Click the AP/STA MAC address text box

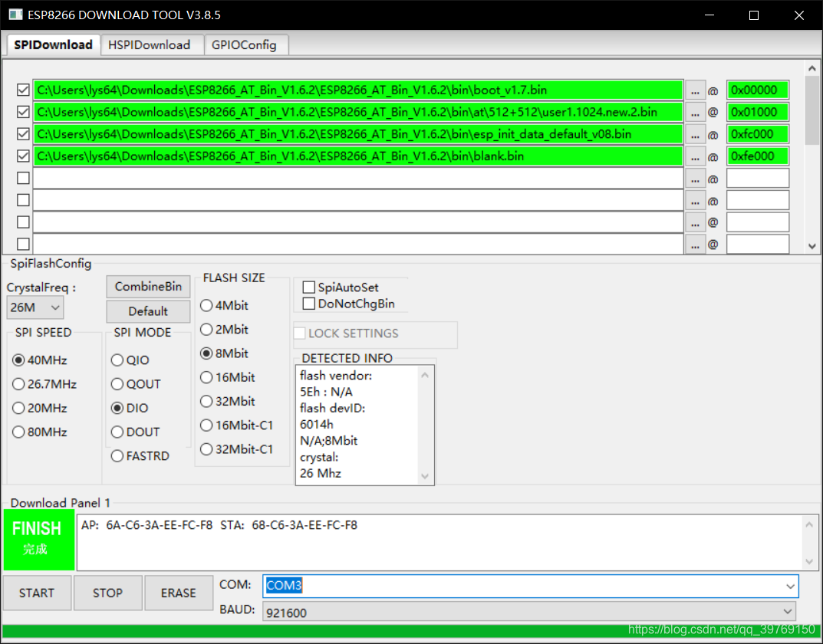pyautogui.click(x=439, y=542)
